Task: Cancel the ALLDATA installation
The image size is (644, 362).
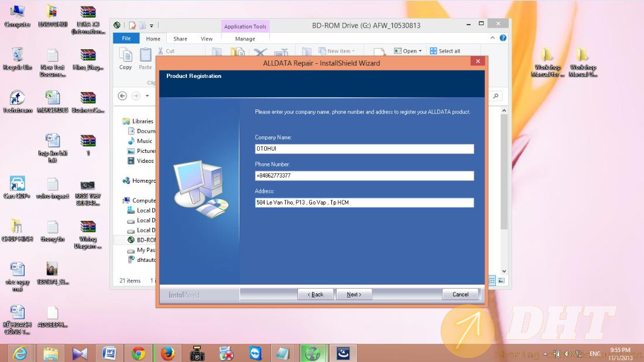Action: click(x=460, y=295)
